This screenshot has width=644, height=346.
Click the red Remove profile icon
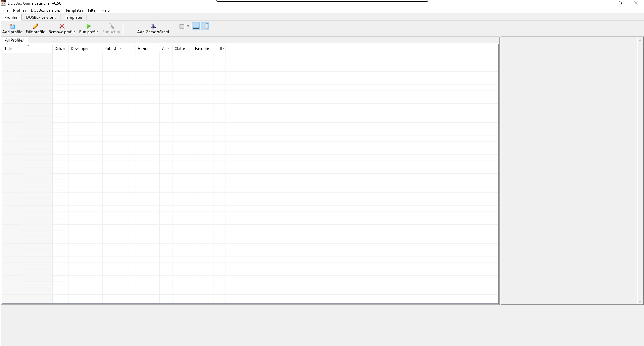tap(62, 26)
